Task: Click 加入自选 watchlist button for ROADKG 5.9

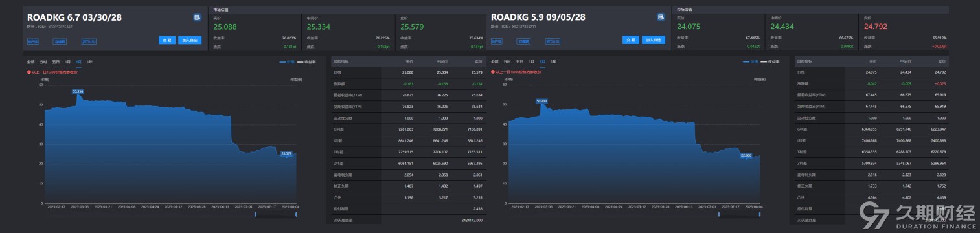Action: click(654, 40)
